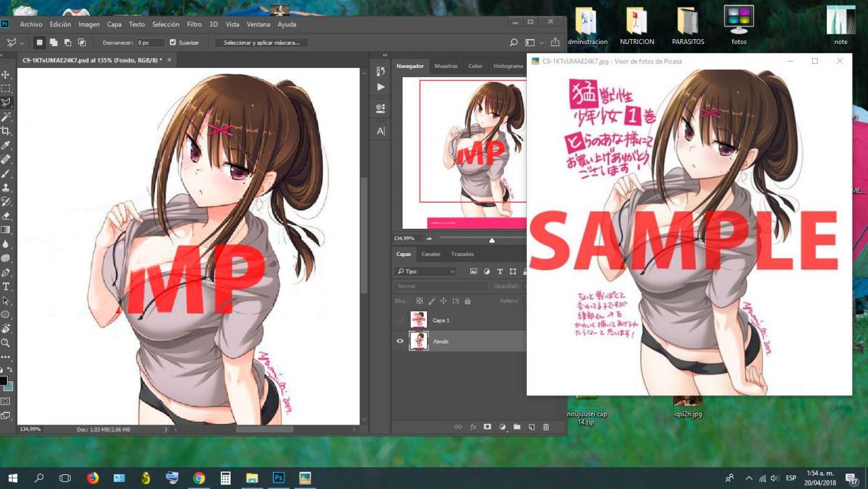Click Seleccionar y aplicar máscara button

click(261, 43)
